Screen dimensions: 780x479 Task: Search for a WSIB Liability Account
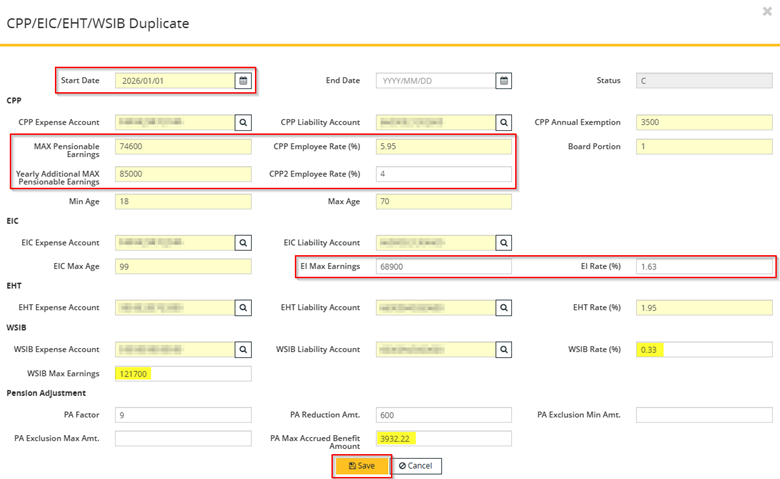[x=503, y=349]
